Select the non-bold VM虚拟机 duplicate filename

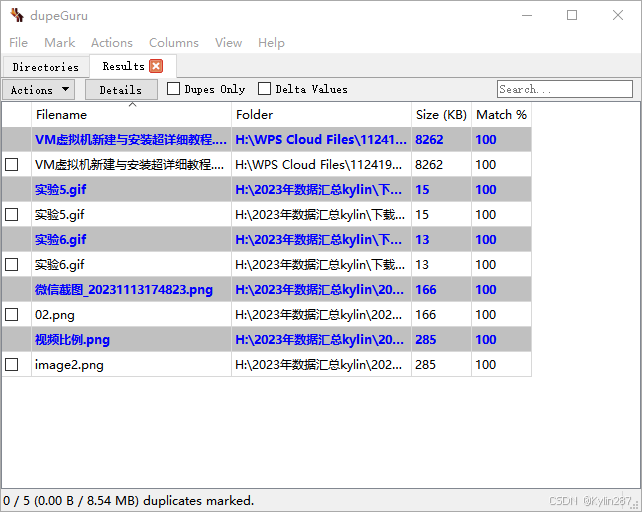click(x=129, y=165)
